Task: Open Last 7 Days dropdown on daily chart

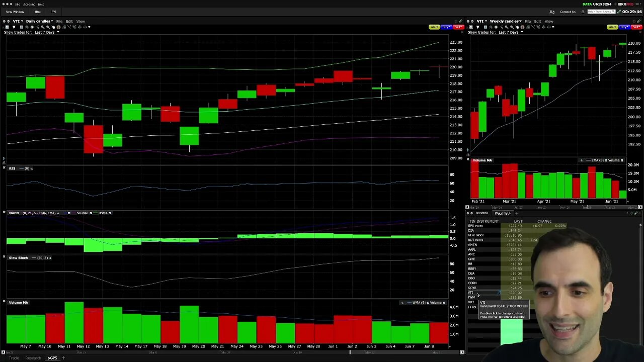Action: click(47, 32)
